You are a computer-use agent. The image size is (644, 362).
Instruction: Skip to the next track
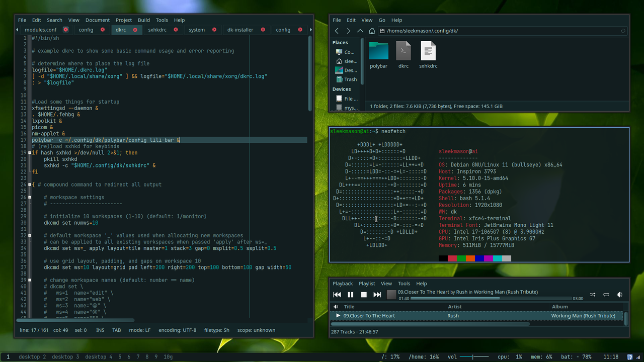click(x=377, y=295)
